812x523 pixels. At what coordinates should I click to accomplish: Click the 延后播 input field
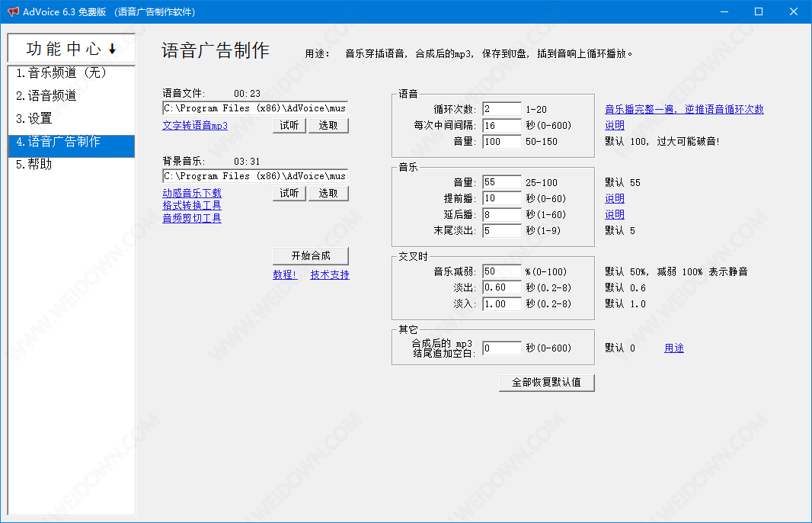pyautogui.click(x=502, y=214)
